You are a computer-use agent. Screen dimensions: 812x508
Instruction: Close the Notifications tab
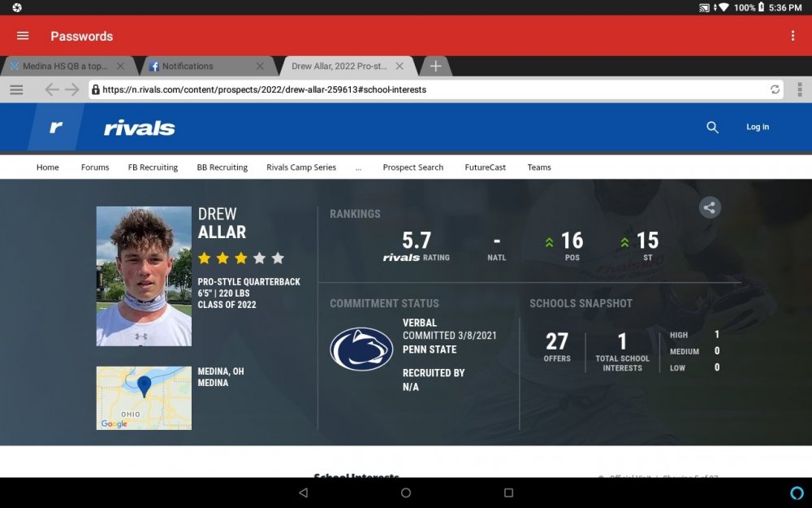(260, 67)
